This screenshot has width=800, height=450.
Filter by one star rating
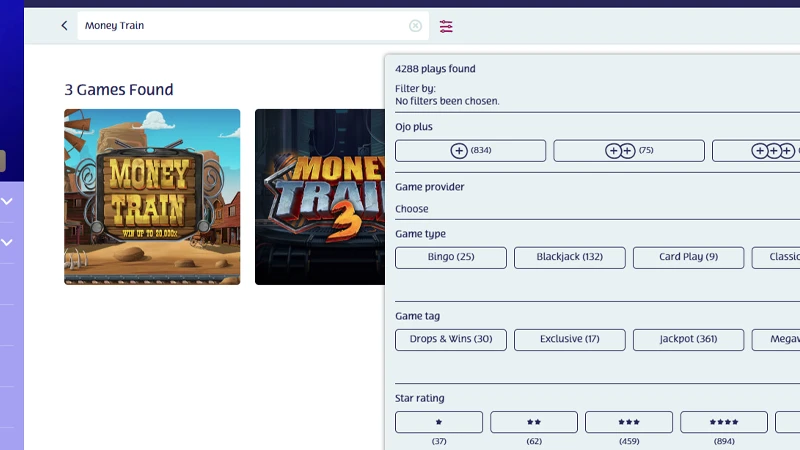pyautogui.click(x=438, y=422)
